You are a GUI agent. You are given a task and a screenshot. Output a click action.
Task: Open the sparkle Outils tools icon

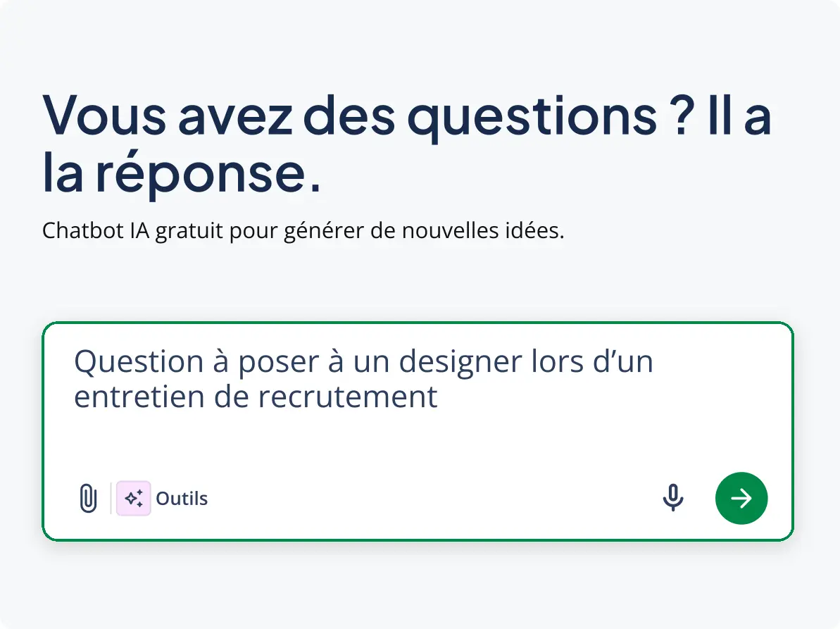tap(134, 499)
